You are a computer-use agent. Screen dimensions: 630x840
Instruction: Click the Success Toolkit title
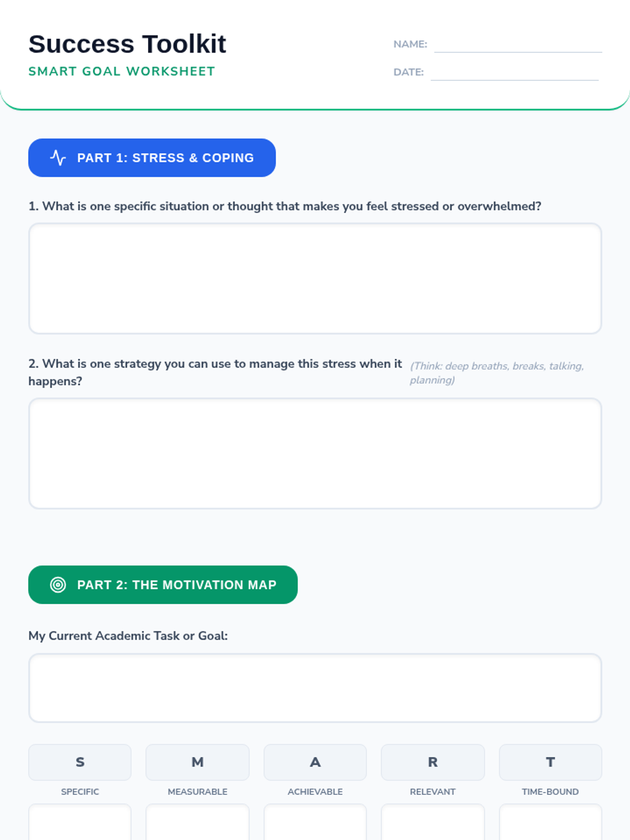(127, 44)
